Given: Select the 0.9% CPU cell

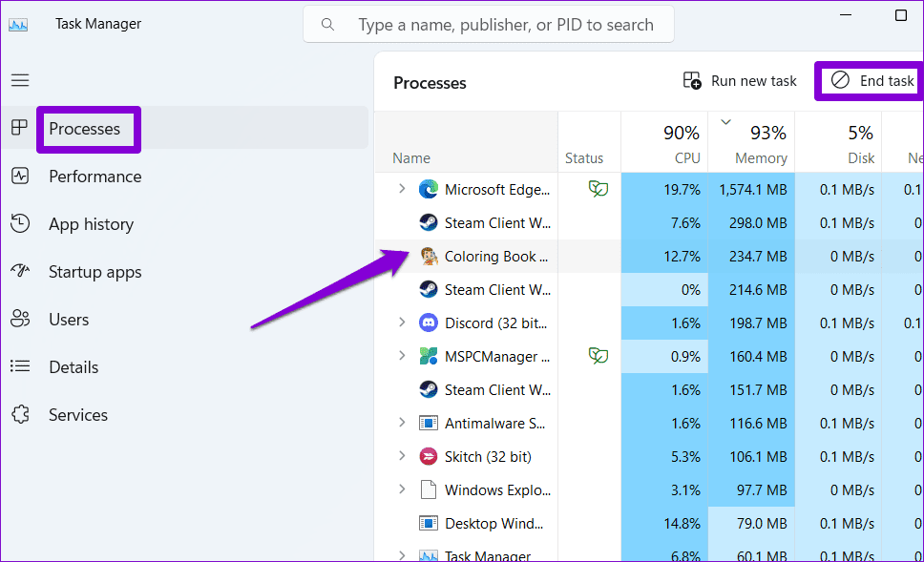Looking at the screenshot, I should pos(664,357).
